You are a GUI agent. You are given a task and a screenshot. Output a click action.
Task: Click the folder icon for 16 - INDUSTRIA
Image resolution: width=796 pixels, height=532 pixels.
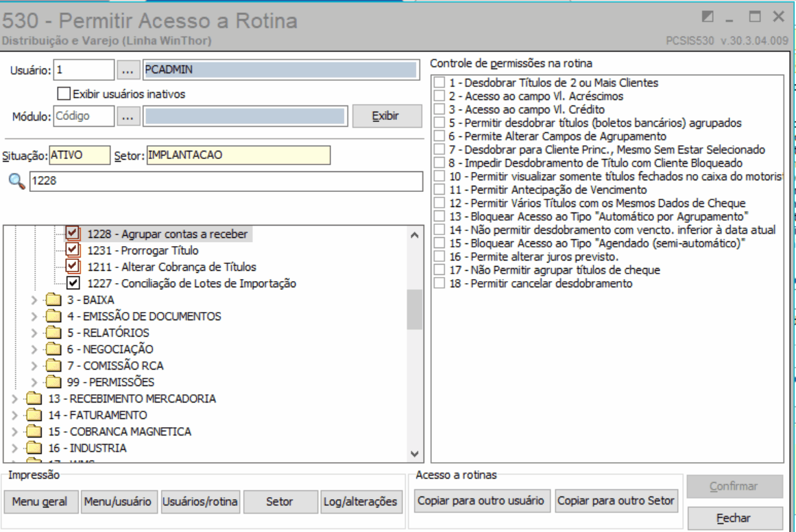(x=34, y=448)
